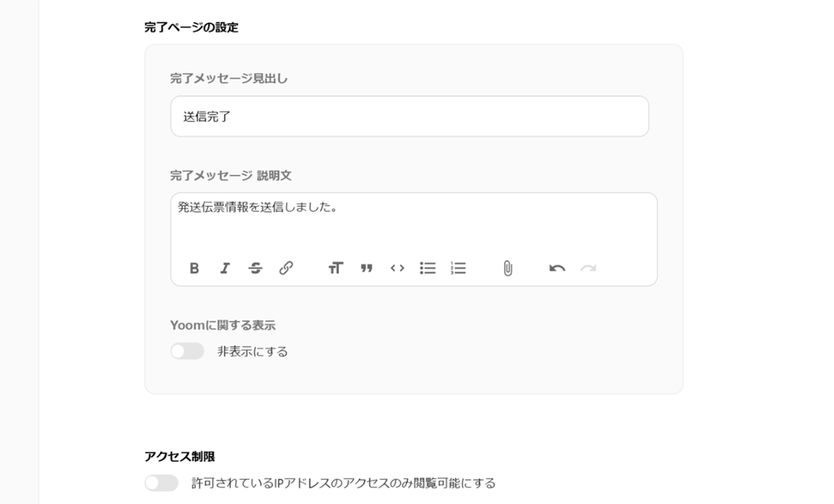This screenshot has width=834, height=504.
Task: Attach a file with the paperclip icon
Action: pos(508,268)
